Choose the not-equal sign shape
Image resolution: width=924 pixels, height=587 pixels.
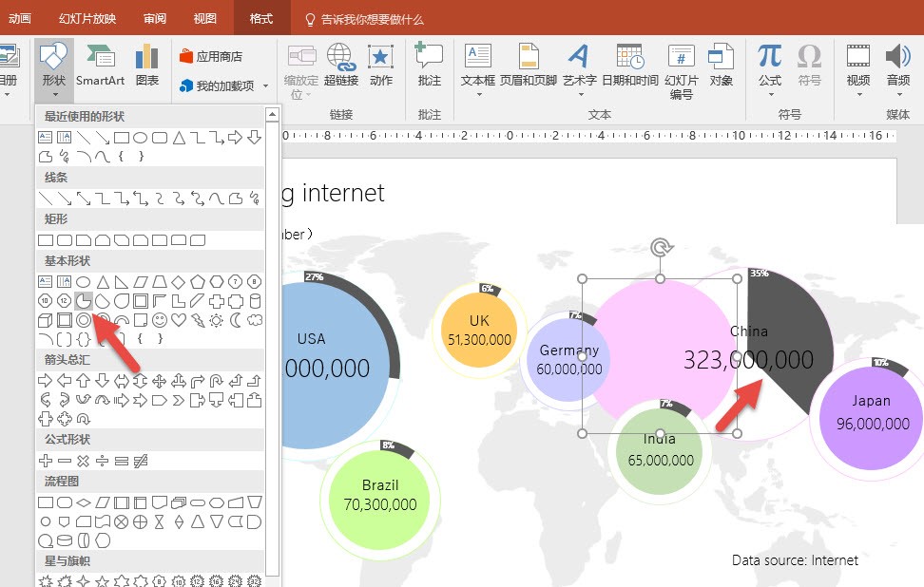[141, 461]
